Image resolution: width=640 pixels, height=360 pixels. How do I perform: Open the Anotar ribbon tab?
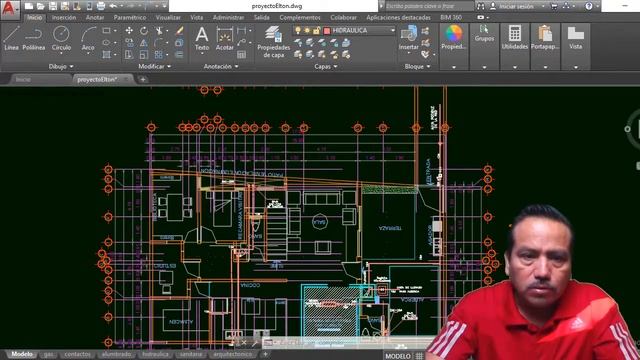point(95,18)
